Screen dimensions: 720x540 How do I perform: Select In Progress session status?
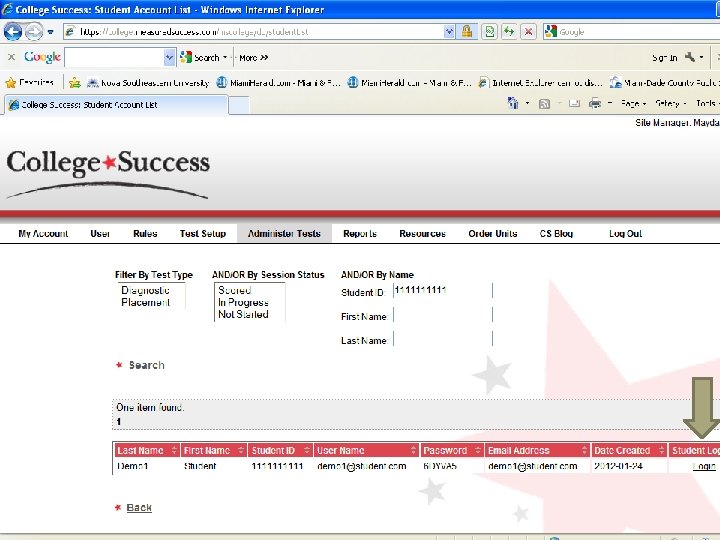(x=243, y=302)
